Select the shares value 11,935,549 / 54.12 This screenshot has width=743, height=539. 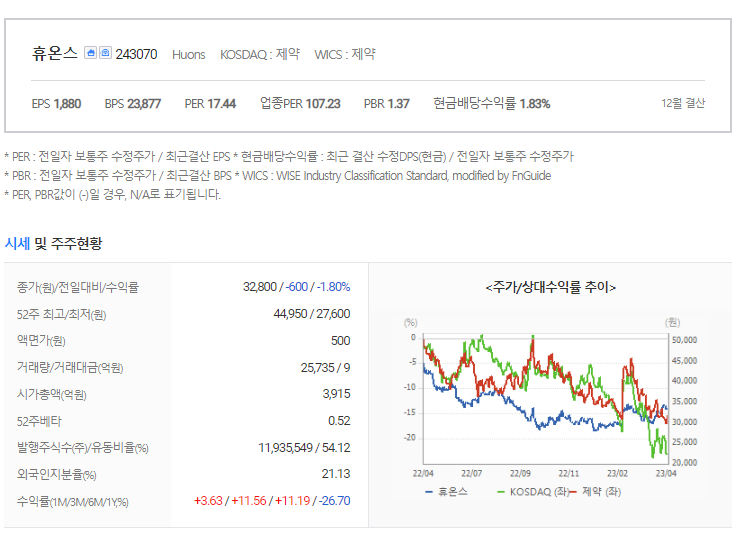click(x=304, y=448)
